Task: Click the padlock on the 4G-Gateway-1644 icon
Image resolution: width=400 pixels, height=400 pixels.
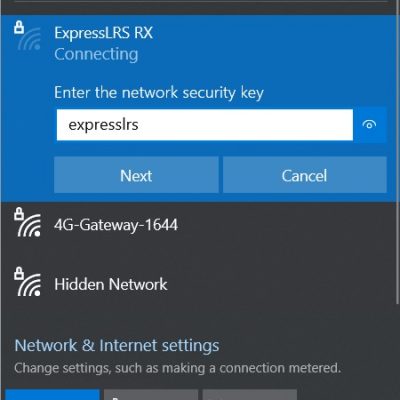Action: click(x=19, y=214)
